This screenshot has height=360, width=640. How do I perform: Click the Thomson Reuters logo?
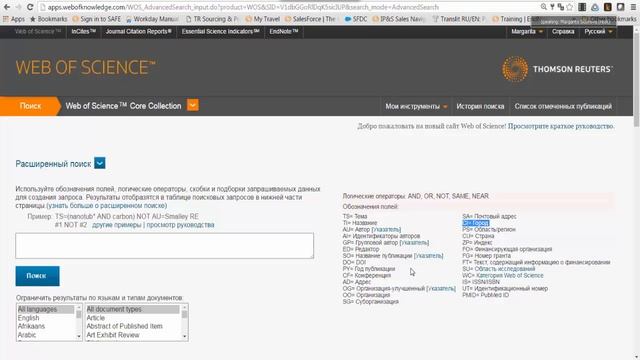coord(557,69)
